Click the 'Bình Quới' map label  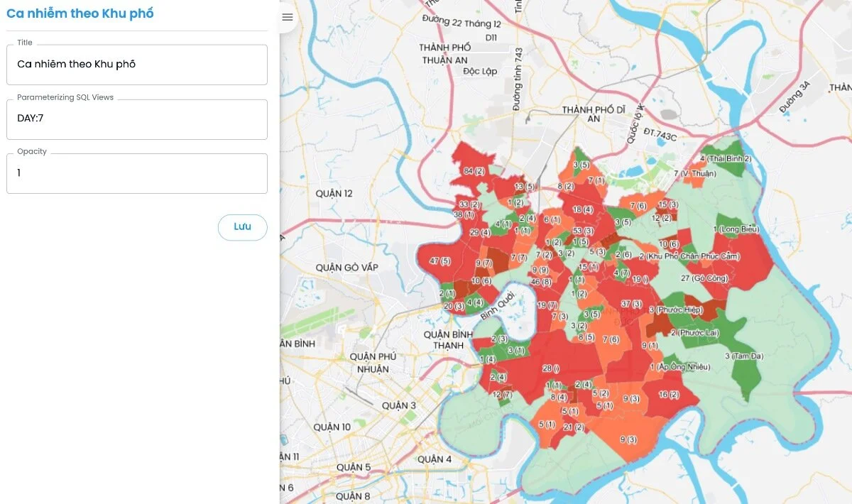click(x=496, y=305)
